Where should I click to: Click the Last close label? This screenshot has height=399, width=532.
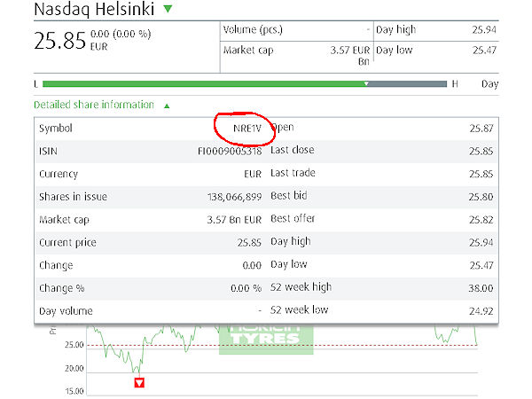coord(292,150)
